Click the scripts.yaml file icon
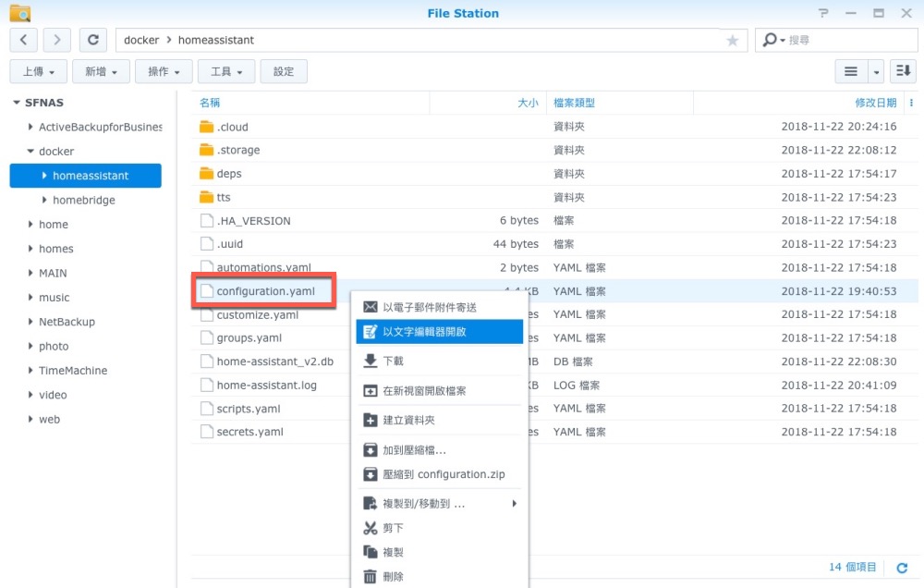This screenshot has width=924, height=588. [x=207, y=408]
